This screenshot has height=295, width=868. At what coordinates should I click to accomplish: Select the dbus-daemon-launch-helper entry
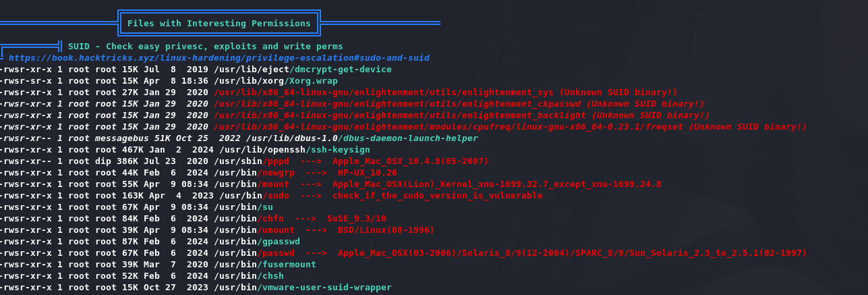click(407, 138)
